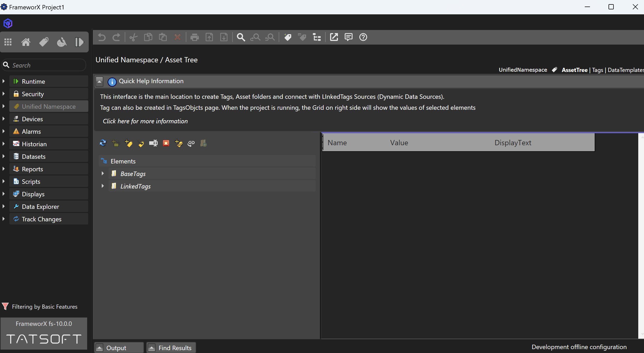Click the printer icon
Image resolution: width=644 pixels, height=353 pixels.
[x=195, y=37]
